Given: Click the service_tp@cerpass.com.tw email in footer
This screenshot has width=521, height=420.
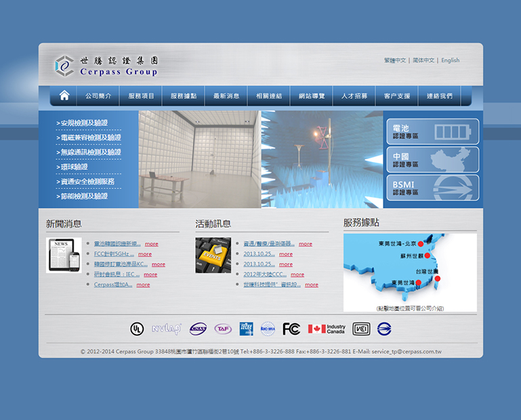Looking at the screenshot, I should coord(407,352).
